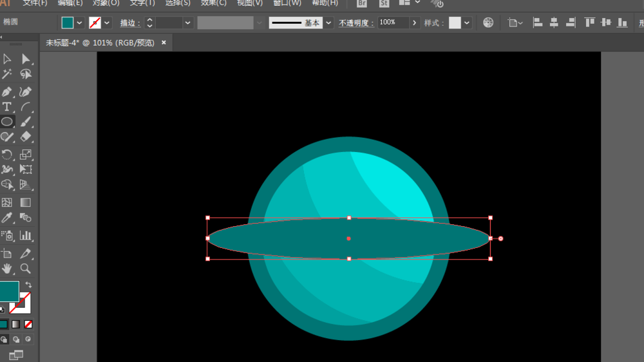
Task: Choose the Magic Wand tool
Action: 7,74
